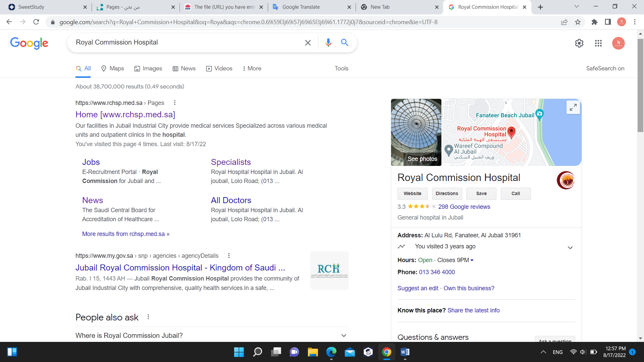Submit search using the magnifier icon
Viewport: 644px width, 362px height.
[344, 43]
